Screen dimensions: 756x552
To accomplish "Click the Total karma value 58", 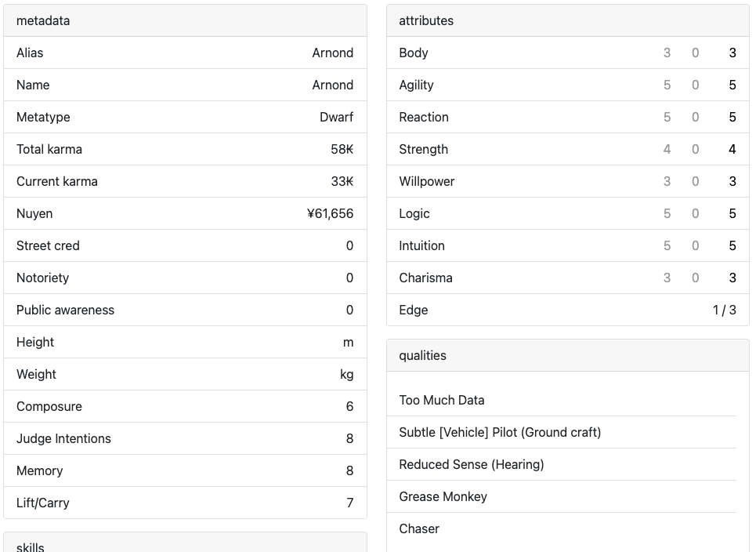I will [x=342, y=149].
